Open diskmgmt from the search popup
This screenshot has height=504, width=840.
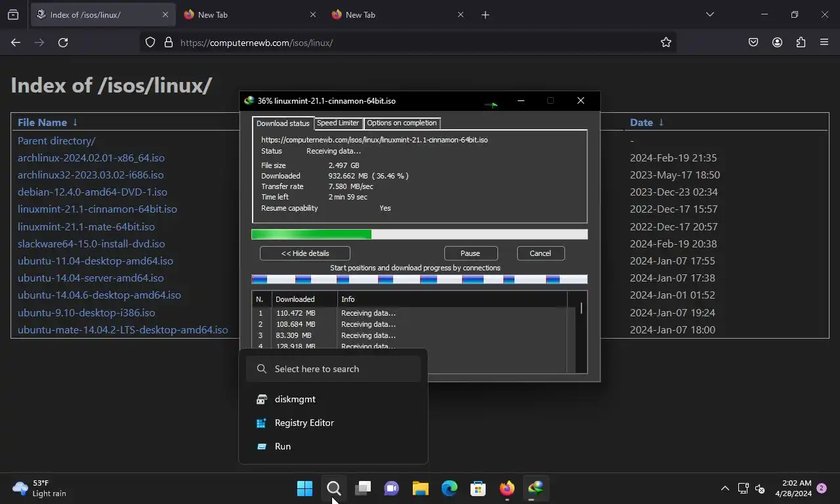click(333, 399)
